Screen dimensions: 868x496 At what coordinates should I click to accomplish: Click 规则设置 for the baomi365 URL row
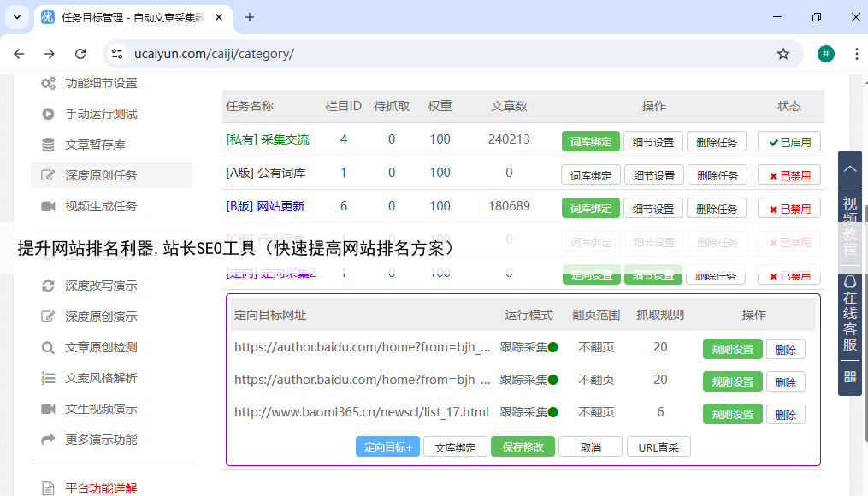click(732, 414)
